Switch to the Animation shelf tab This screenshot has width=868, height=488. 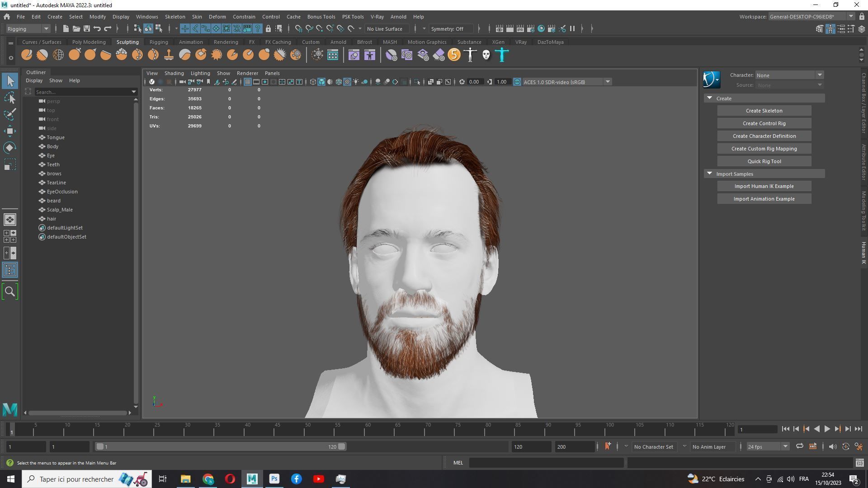click(x=190, y=42)
